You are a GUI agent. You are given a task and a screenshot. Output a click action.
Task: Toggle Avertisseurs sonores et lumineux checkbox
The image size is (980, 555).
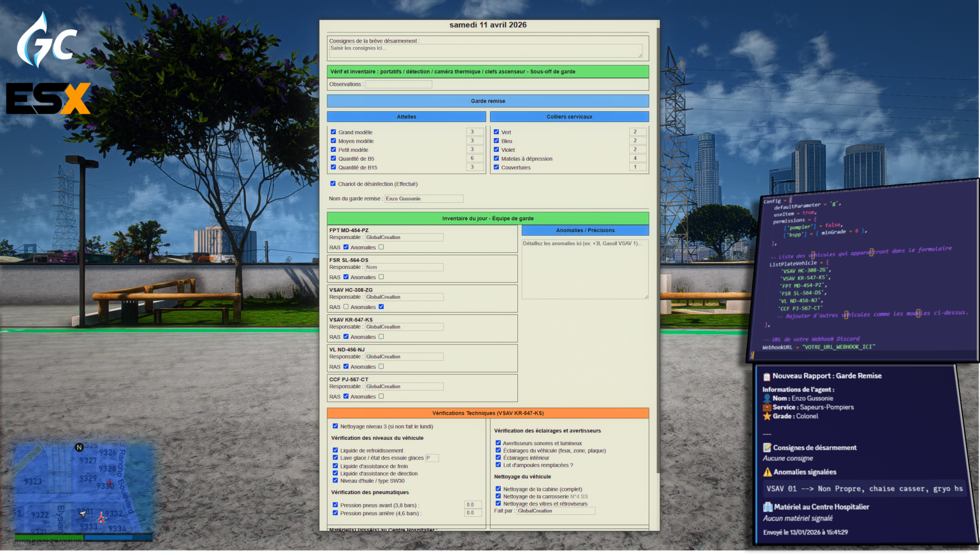498,443
